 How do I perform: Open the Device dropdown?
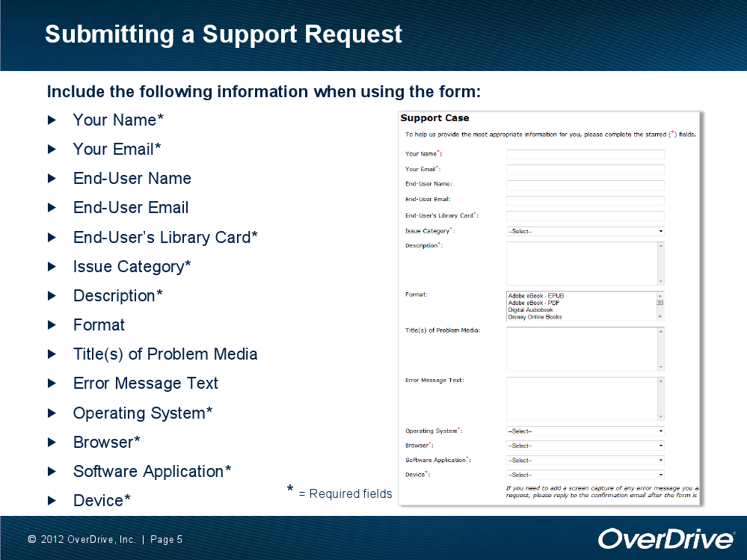[x=585, y=475]
